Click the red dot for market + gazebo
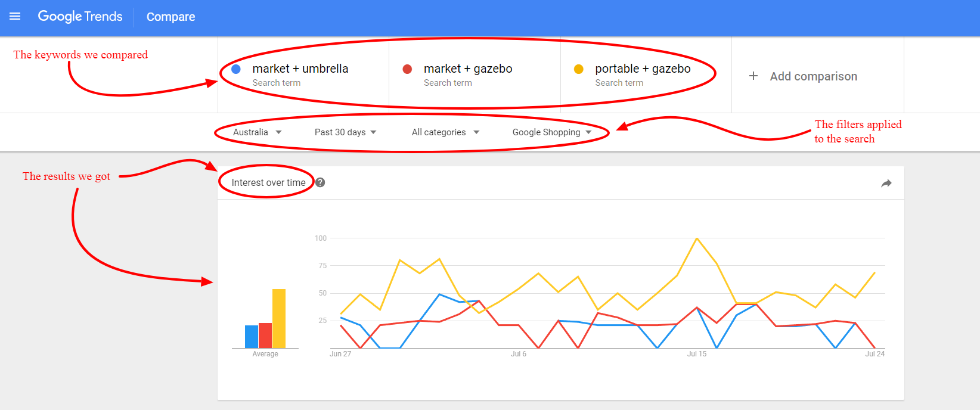Viewport: 980px width, 410px height. tap(408, 69)
